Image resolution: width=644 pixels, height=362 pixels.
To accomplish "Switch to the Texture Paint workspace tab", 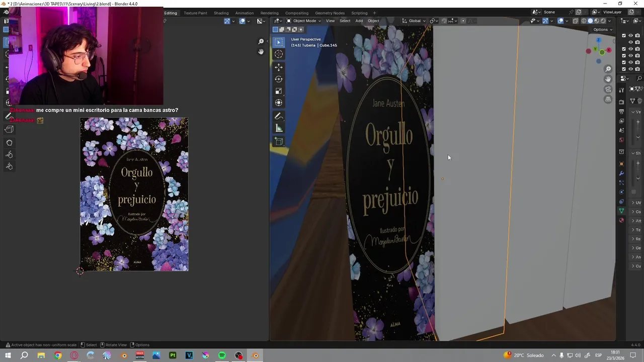I will [195, 13].
